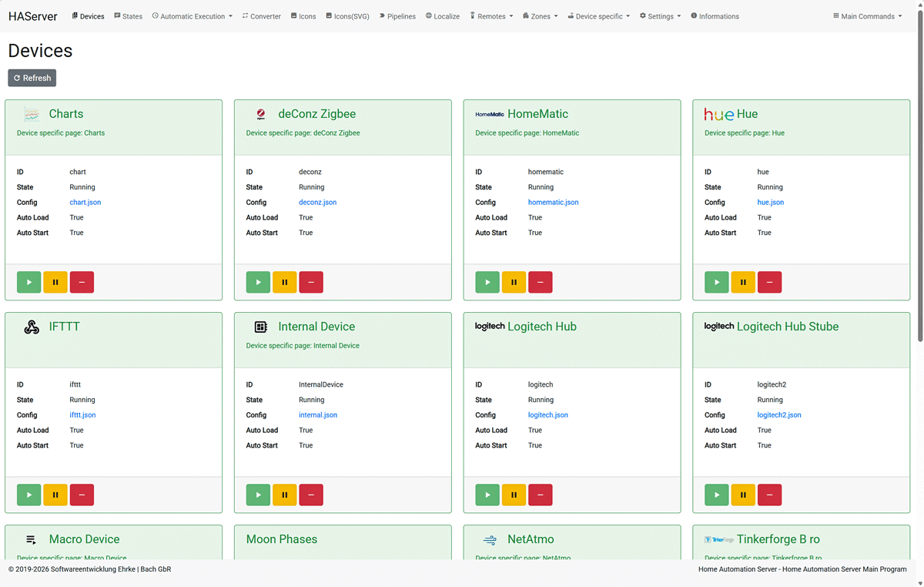Stop the Hue device
This screenshot has width=924, height=587.
[x=769, y=282]
